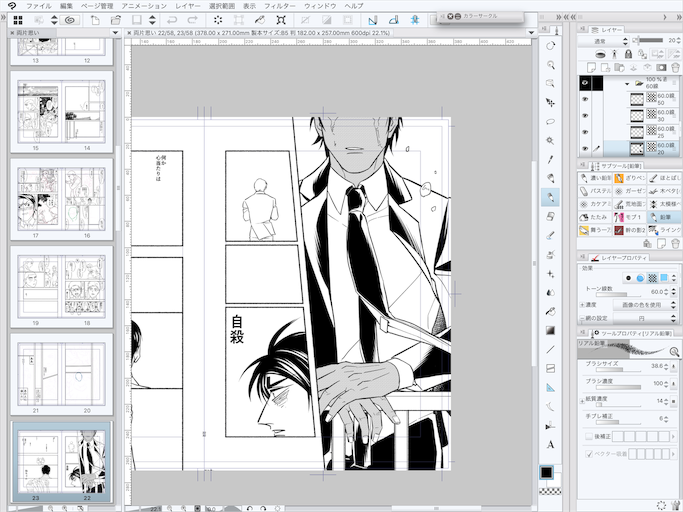Open the レイヤー menu

pyautogui.click(x=188, y=6)
